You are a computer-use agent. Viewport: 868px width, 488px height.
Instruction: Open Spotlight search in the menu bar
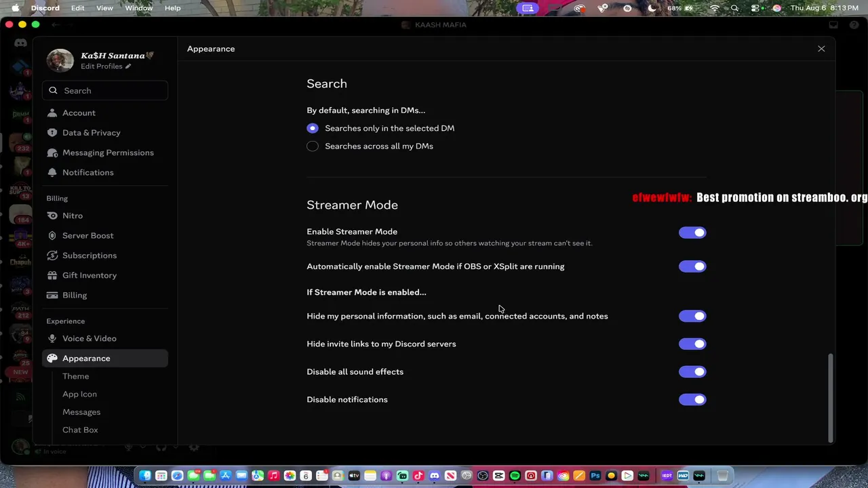[x=734, y=8]
